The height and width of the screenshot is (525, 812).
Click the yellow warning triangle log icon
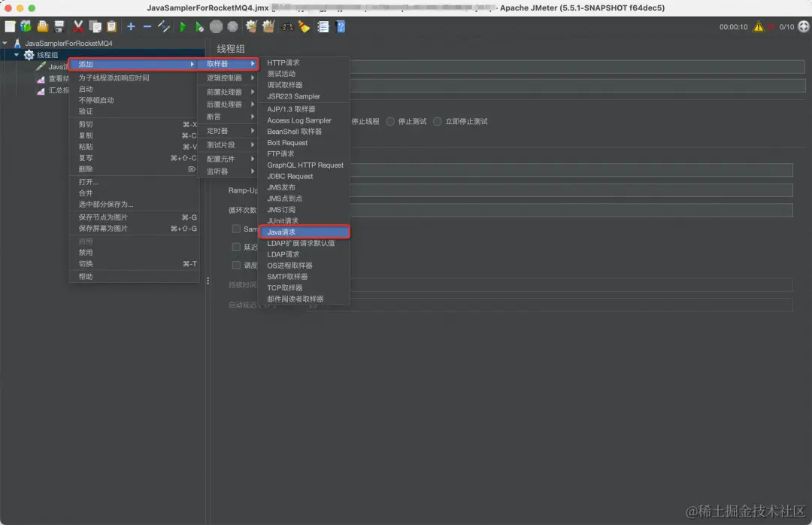click(x=758, y=26)
